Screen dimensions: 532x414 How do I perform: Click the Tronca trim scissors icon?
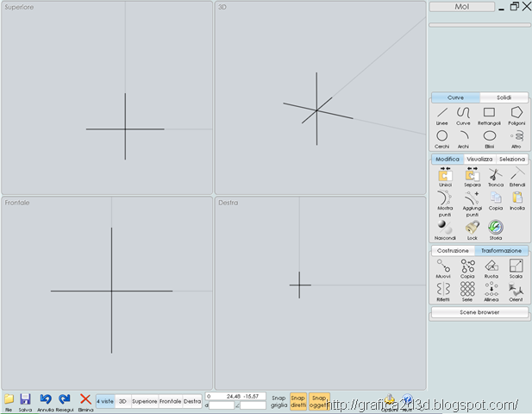point(496,178)
